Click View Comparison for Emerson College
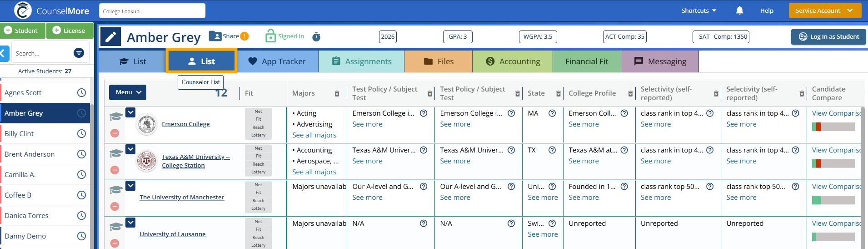Screen dimensions: 868x249 click(x=836, y=113)
